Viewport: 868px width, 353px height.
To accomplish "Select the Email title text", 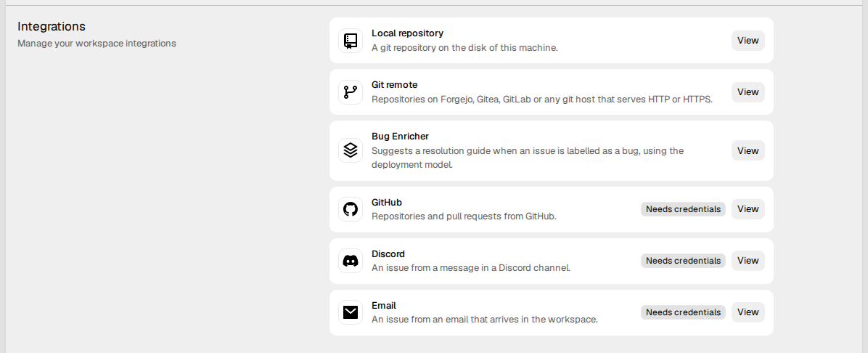I will point(384,305).
